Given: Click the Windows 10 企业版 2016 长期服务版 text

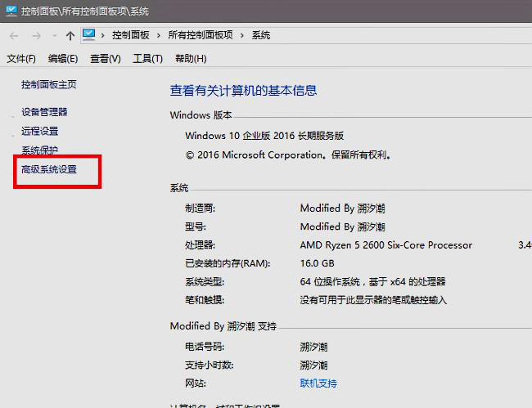Looking at the screenshot, I should point(264,136).
